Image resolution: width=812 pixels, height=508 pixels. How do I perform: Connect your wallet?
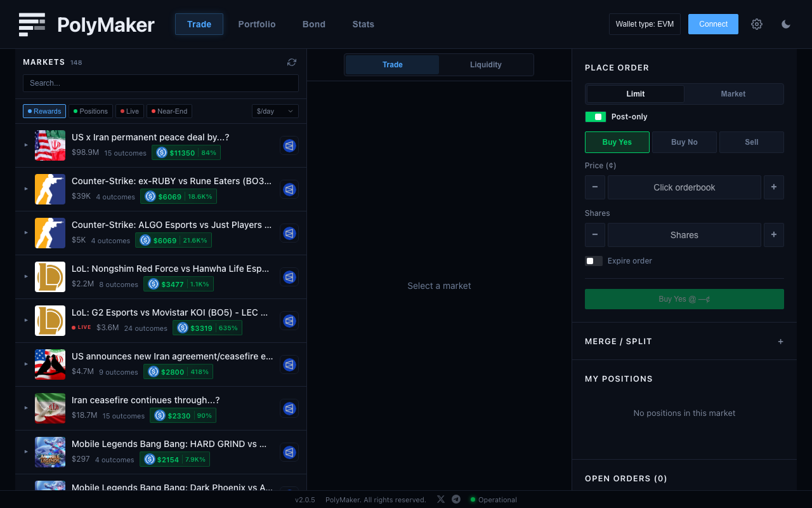click(x=714, y=24)
